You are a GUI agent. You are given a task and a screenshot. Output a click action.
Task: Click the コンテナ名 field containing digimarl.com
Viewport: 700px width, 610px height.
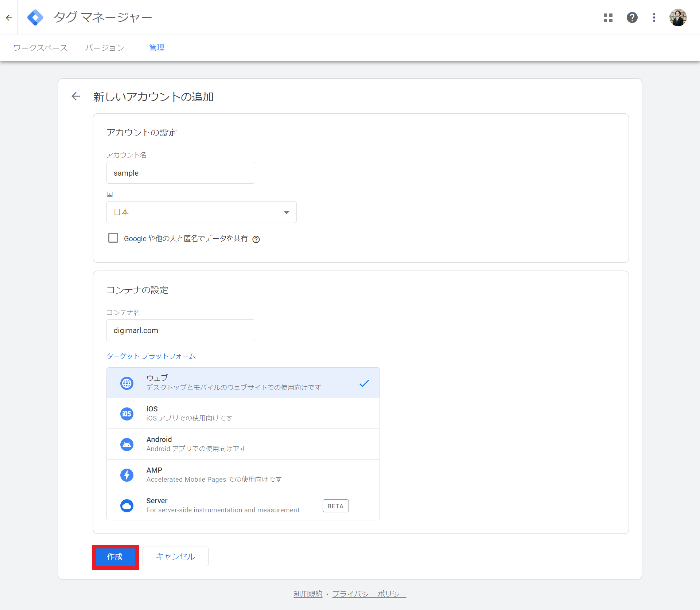point(181,330)
